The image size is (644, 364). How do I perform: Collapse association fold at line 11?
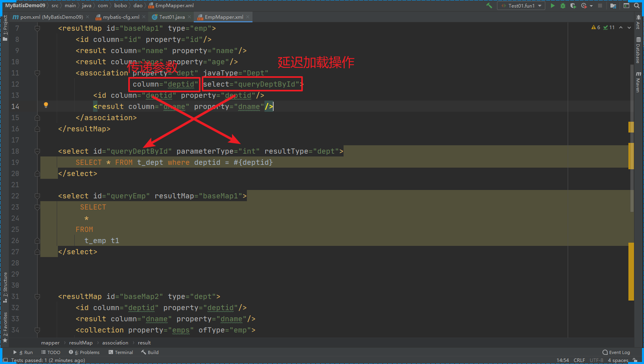tap(37, 73)
